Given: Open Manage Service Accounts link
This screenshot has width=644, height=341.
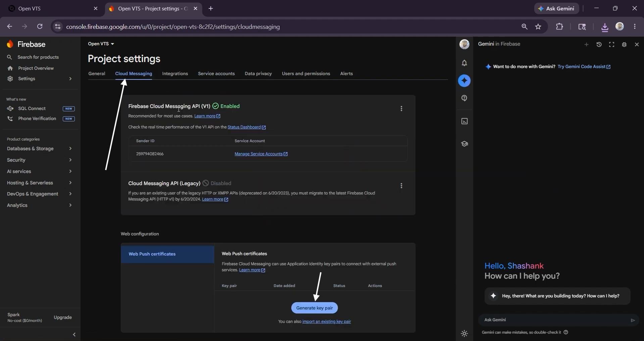Looking at the screenshot, I should [261, 154].
